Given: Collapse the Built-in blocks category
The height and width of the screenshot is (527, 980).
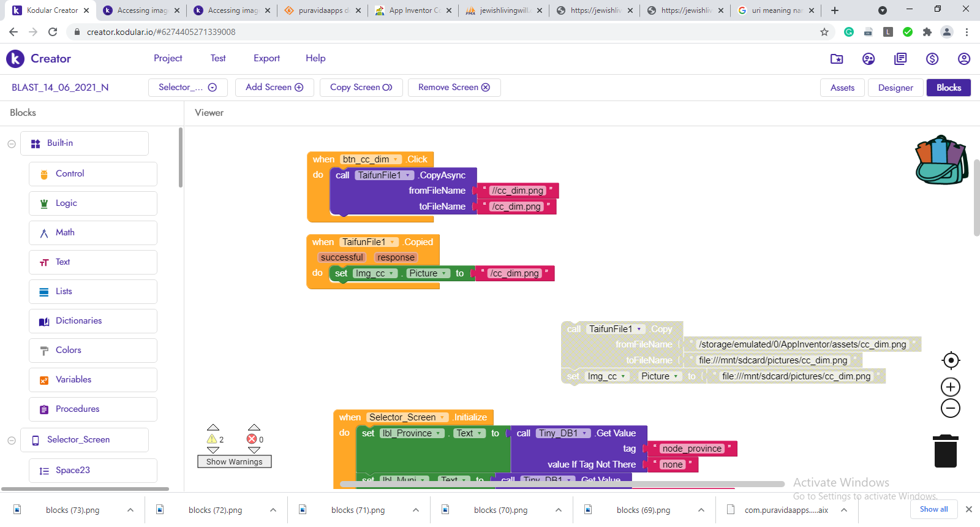Looking at the screenshot, I should pos(12,144).
